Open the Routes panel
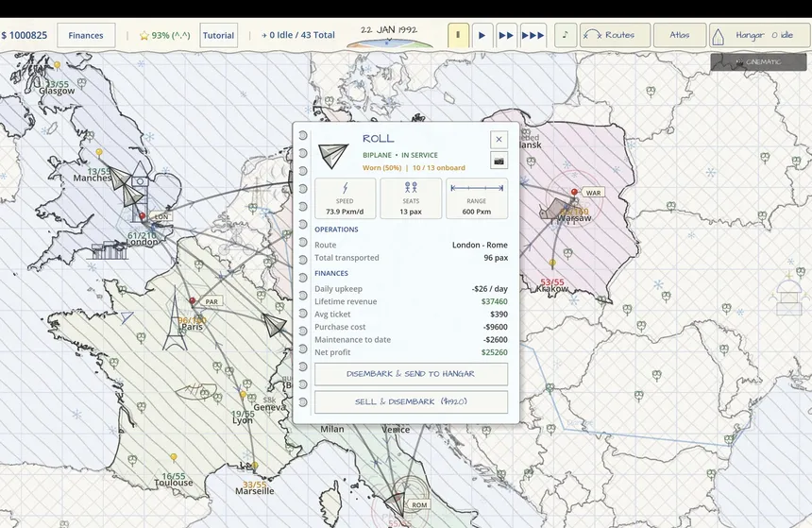This screenshot has height=528, width=812. click(615, 35)
